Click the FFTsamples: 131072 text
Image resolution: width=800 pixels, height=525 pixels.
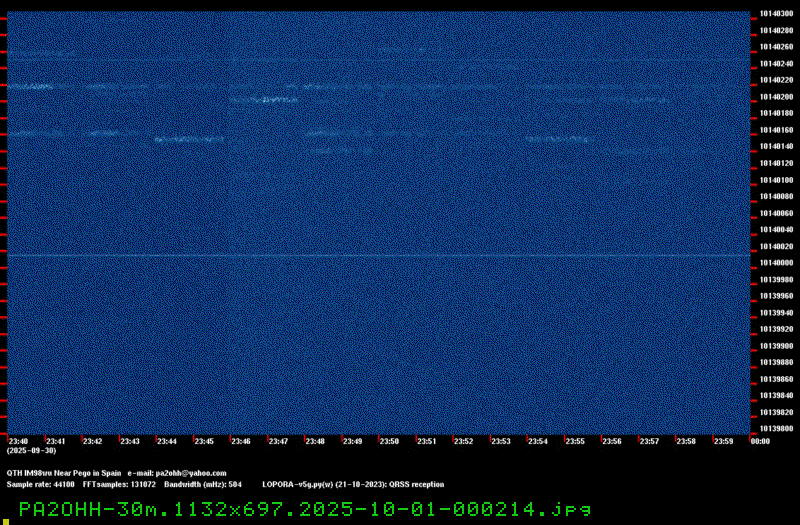[119, 485]
